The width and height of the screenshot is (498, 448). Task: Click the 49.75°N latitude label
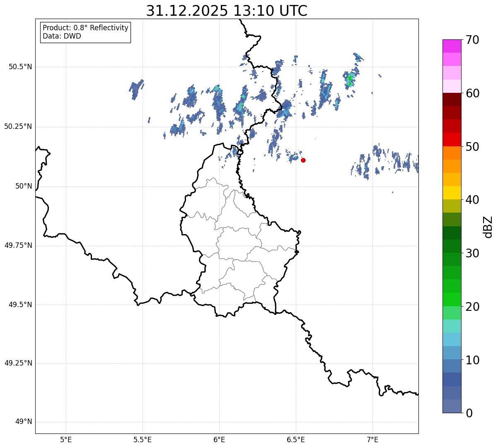tap(18, 245)
